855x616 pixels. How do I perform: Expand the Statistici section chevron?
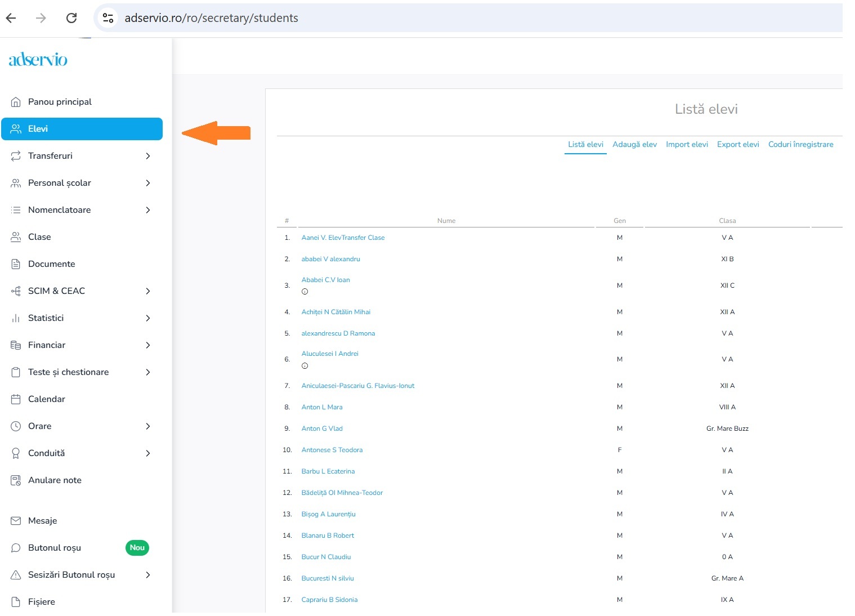pos(148,318)
